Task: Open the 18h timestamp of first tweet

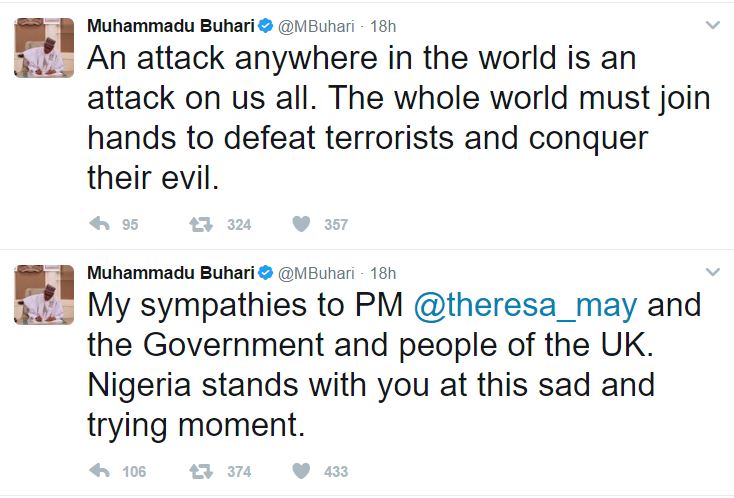Action: (383, 24)
